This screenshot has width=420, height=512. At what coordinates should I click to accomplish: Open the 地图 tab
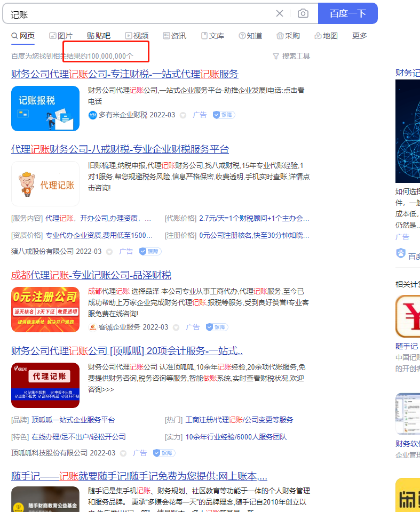click(x=326, y=36)
